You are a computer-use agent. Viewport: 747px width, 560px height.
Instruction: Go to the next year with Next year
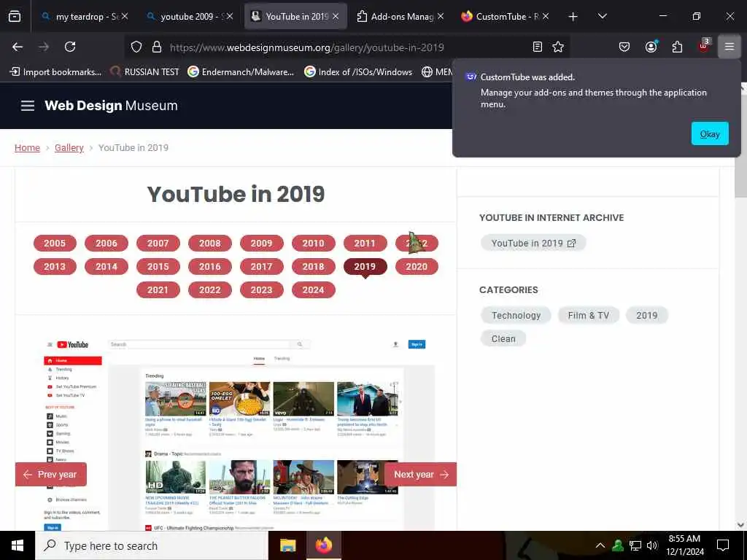421,474
